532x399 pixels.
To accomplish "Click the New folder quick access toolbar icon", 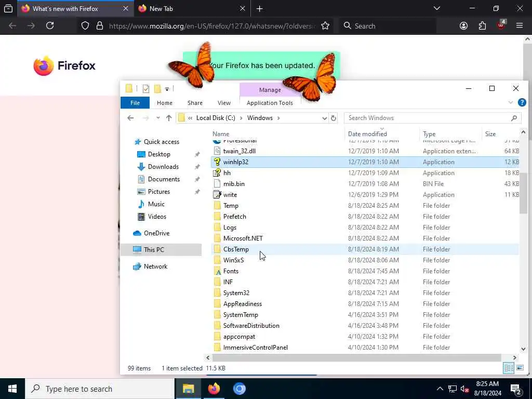I will 157,89.
